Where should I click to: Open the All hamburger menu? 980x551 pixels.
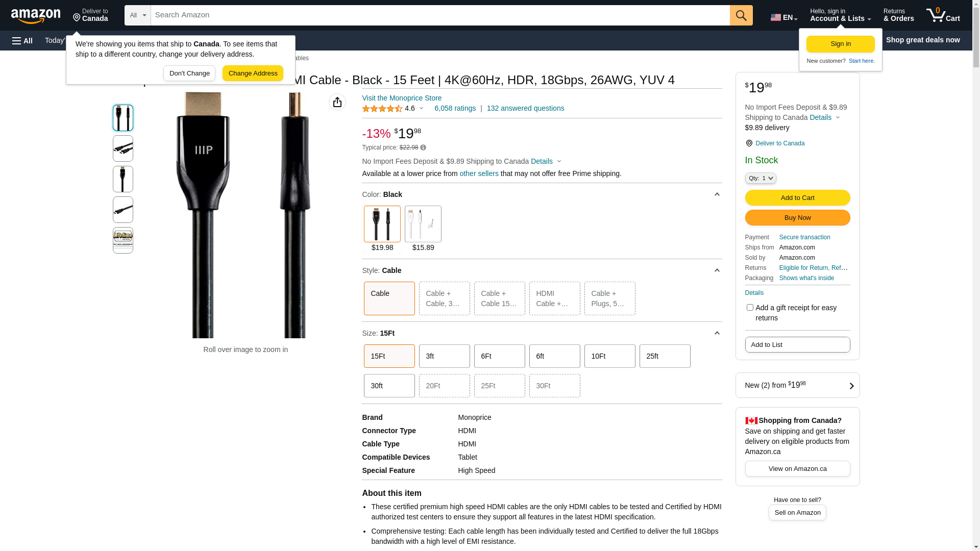click(22, 40)
